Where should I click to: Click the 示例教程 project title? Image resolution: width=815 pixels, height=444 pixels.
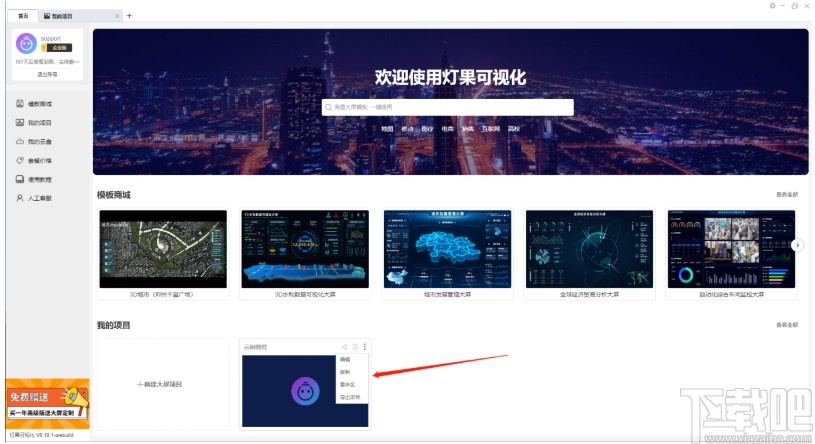pos(255,347)
